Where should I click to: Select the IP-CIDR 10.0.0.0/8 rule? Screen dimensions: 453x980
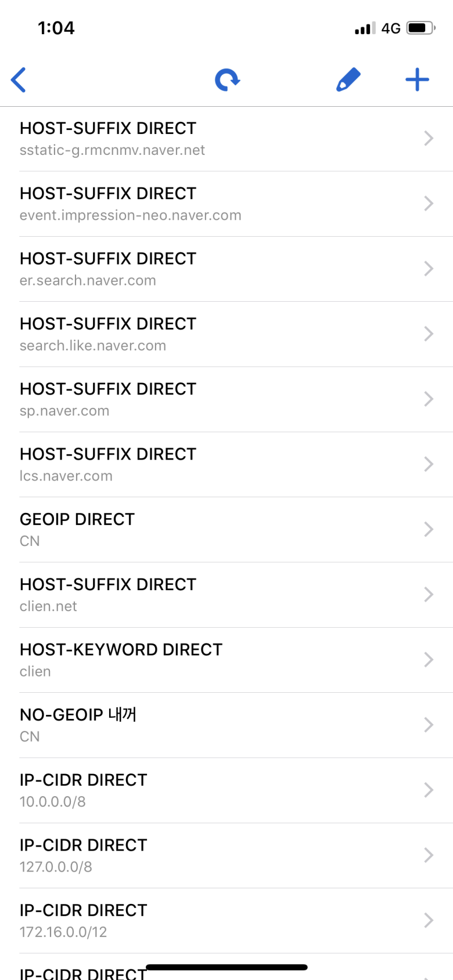174,790
